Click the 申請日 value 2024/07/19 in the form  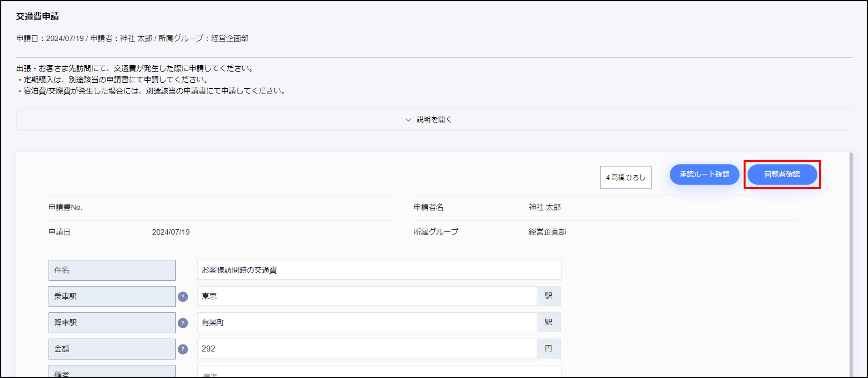(x=171, y=232)
